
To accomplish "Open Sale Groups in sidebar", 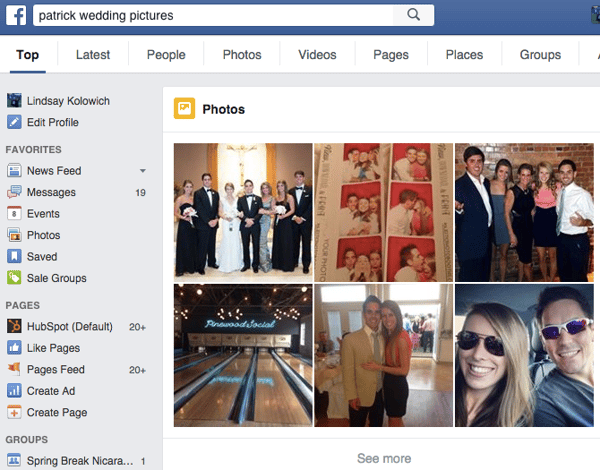I will click(56, 278).
